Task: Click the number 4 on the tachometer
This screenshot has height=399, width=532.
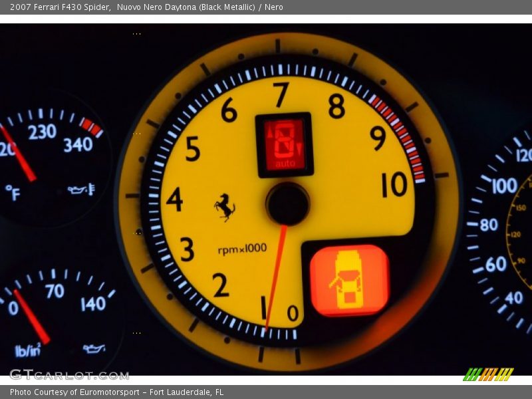Action: pyautogui.click(x=175, y=199)
